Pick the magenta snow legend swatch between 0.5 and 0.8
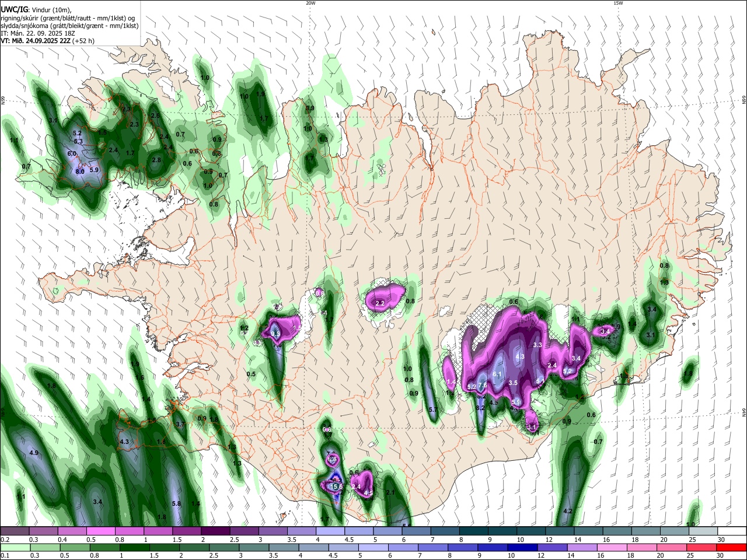The image size is (747, 560). 101,531
